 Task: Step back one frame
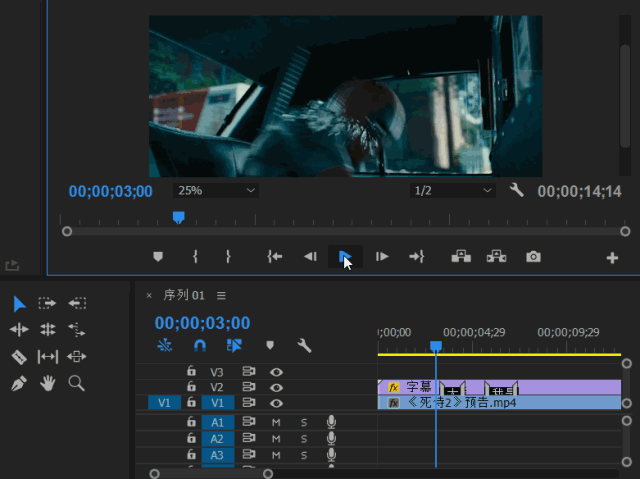[311, 257]
